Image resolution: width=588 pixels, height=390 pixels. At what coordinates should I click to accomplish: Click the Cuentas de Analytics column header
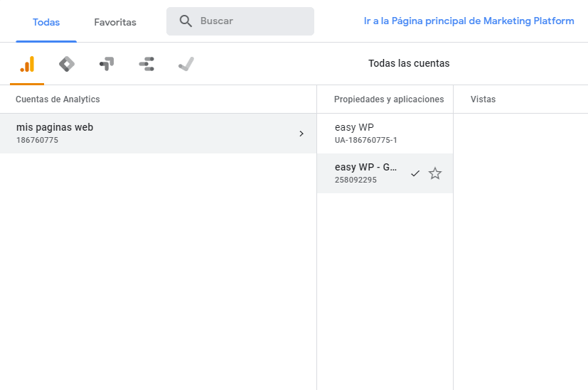coord(58,99)
